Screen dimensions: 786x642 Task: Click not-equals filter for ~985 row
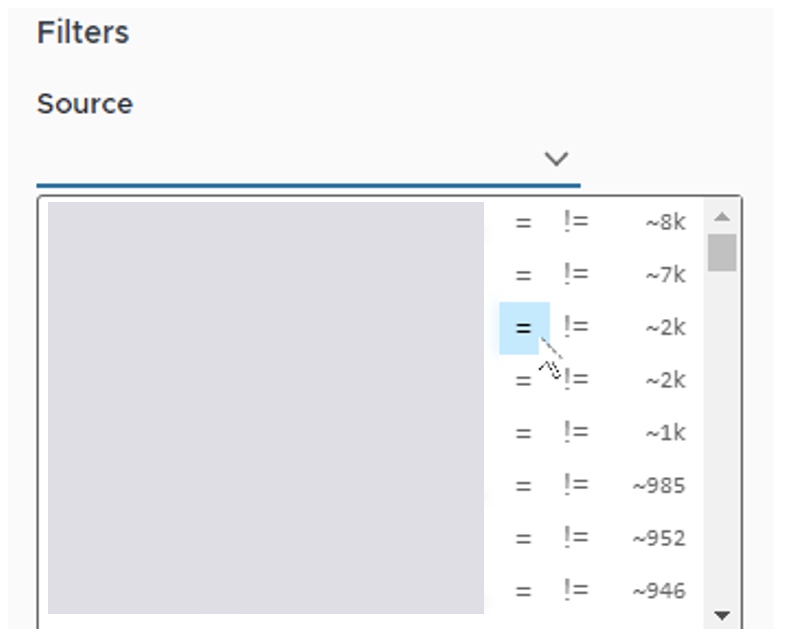[x=575, y=486]
